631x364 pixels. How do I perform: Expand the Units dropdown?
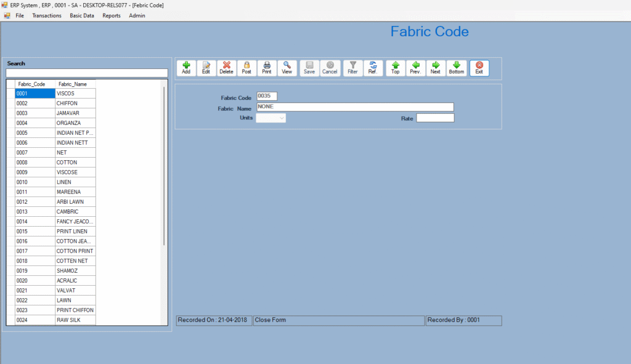(282, 118)
